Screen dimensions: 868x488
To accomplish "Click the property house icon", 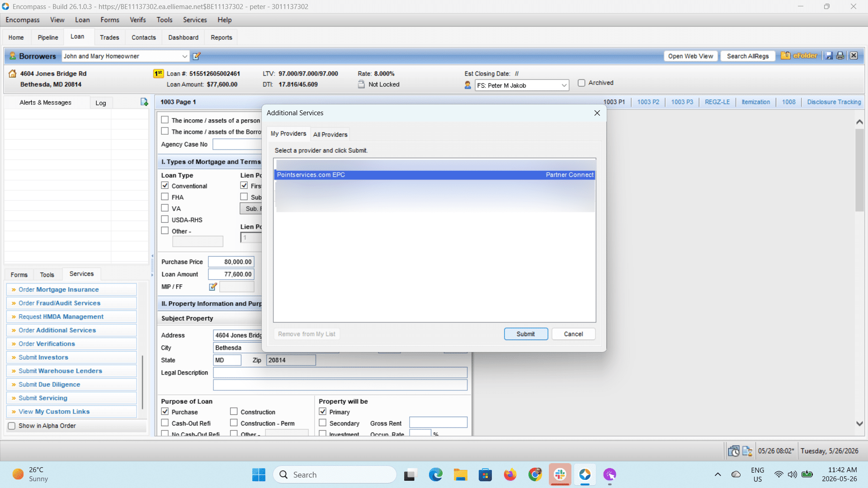I will point(13,74).
